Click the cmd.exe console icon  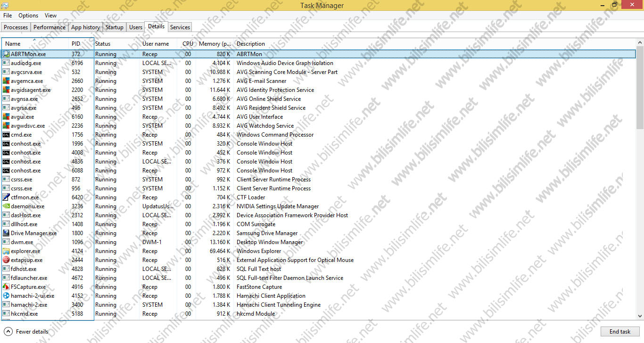(x=6, y=135)
